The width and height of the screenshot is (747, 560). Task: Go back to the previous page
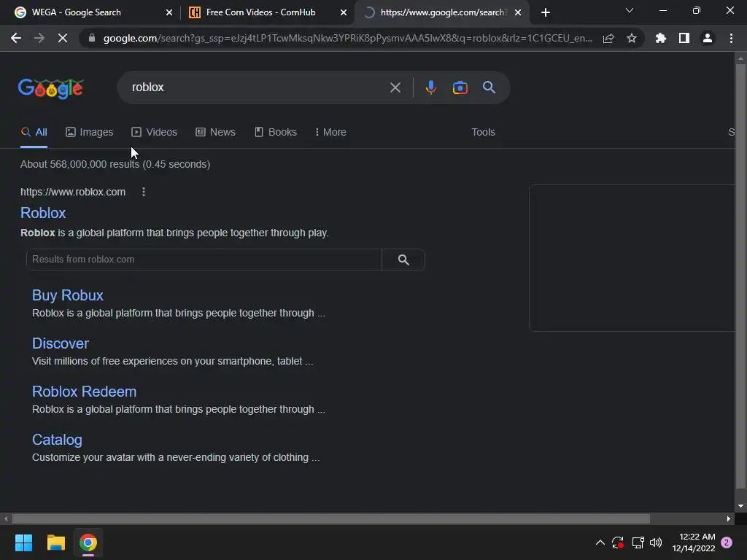[16, 38]
